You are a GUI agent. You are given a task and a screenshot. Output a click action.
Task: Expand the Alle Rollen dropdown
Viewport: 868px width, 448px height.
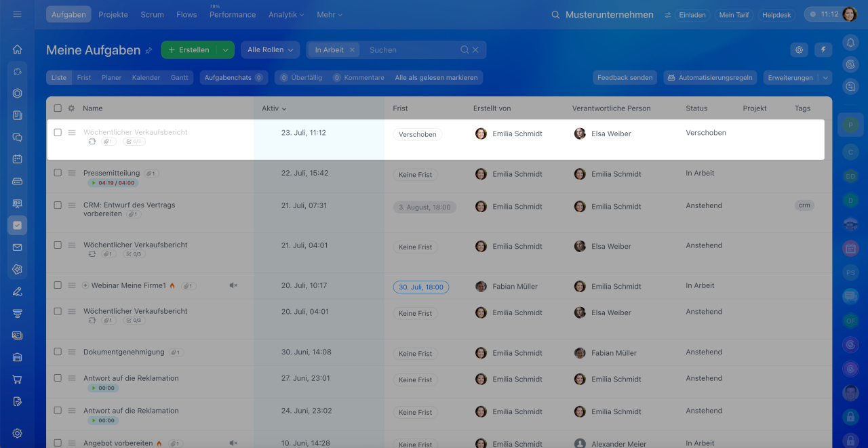(270, 49)
